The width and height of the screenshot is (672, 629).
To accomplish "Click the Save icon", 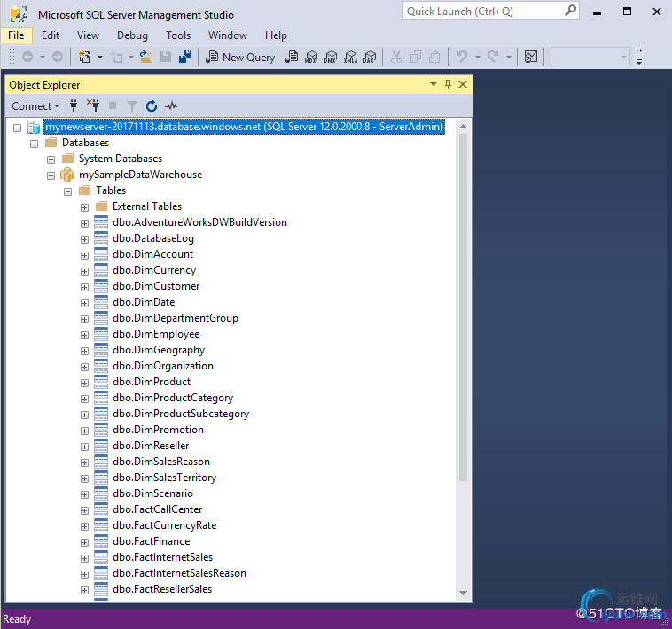I will [x=166, y=57].
